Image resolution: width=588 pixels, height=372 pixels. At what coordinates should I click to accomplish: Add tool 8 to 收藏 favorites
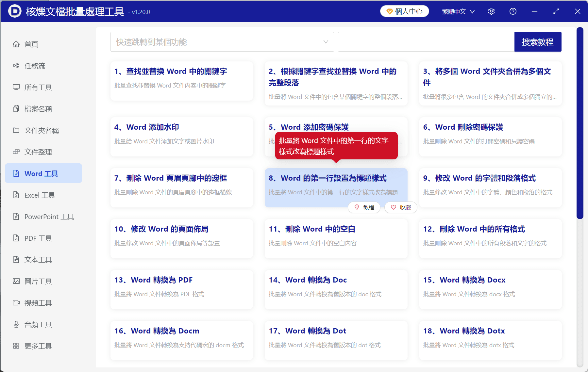pos(400,207)
